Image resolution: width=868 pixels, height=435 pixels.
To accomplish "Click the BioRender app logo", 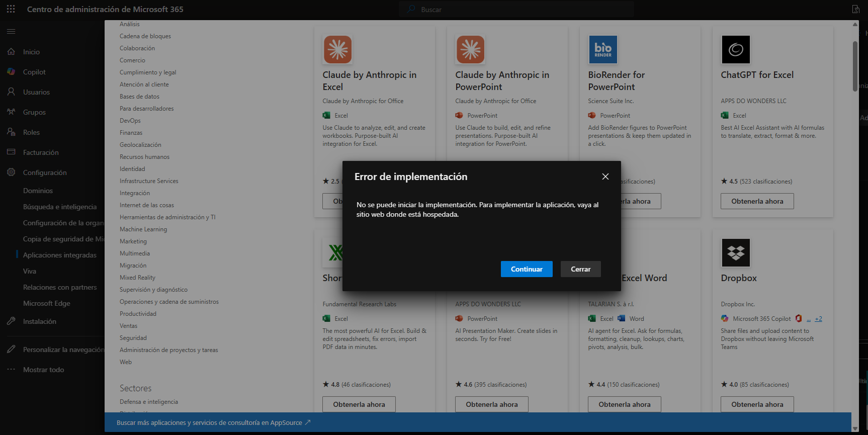I will (x=603, y=49).
